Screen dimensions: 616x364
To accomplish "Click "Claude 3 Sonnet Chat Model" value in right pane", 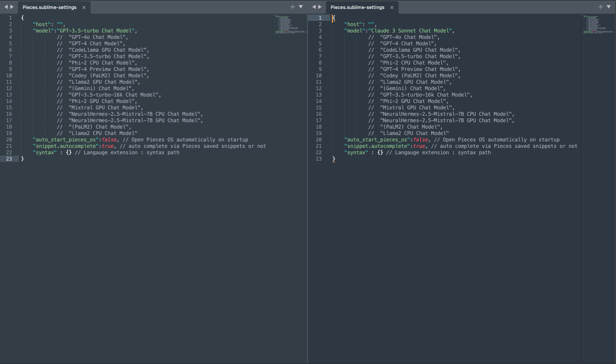I will click(x=410, y=31).
